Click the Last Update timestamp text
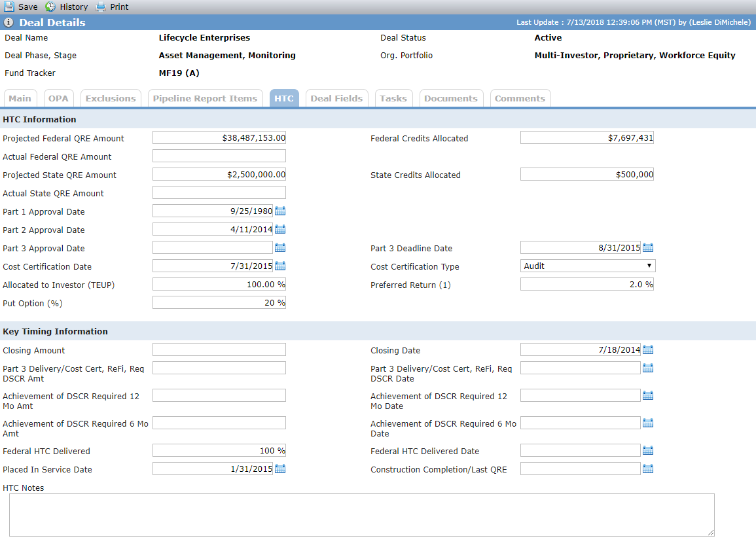 [634, 22]
